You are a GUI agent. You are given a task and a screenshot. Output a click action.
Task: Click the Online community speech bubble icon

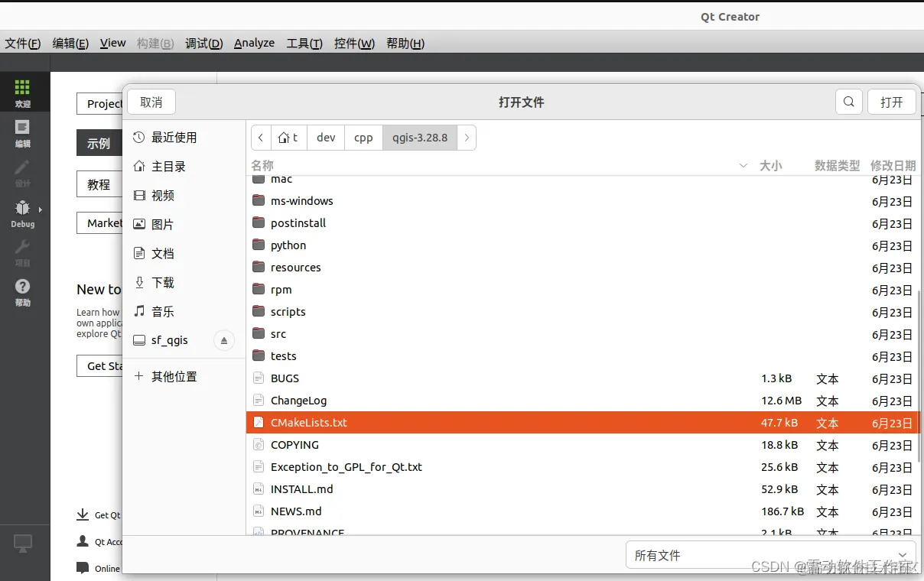click(83, 568)
